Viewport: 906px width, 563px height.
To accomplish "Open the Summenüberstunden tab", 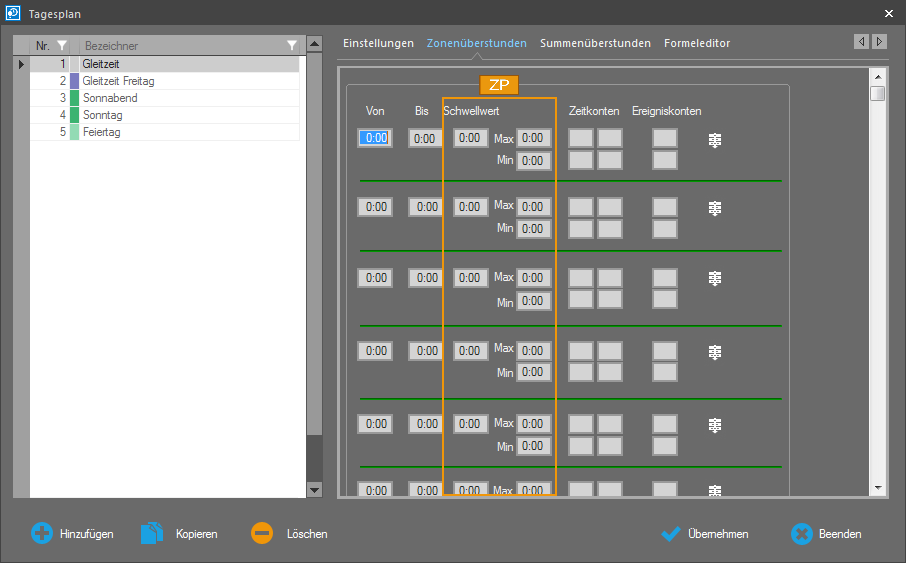I will [x=595, y=43].
